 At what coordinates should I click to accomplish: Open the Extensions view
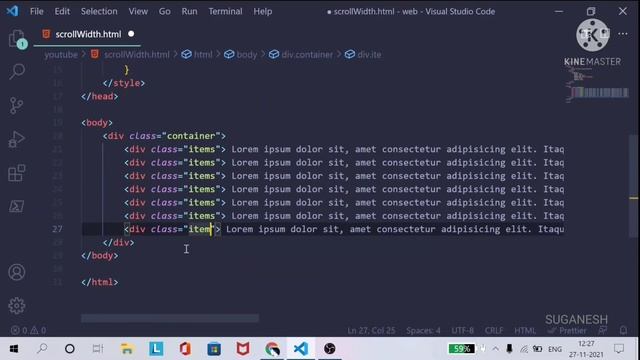click(x=17, y=173)
